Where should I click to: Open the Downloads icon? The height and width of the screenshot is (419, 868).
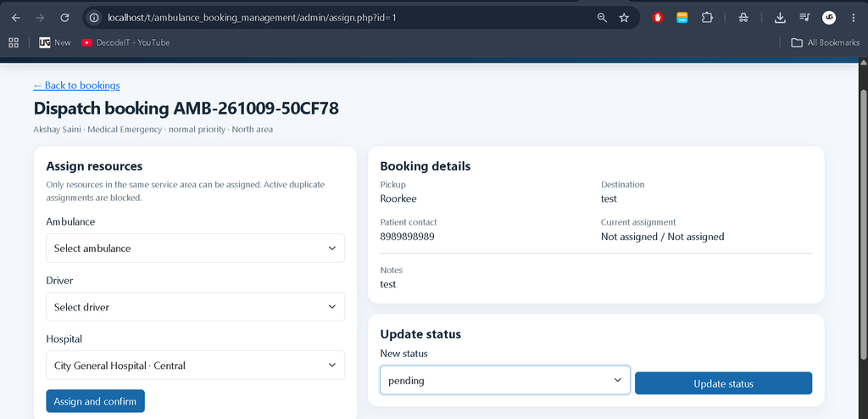point(780,18)
